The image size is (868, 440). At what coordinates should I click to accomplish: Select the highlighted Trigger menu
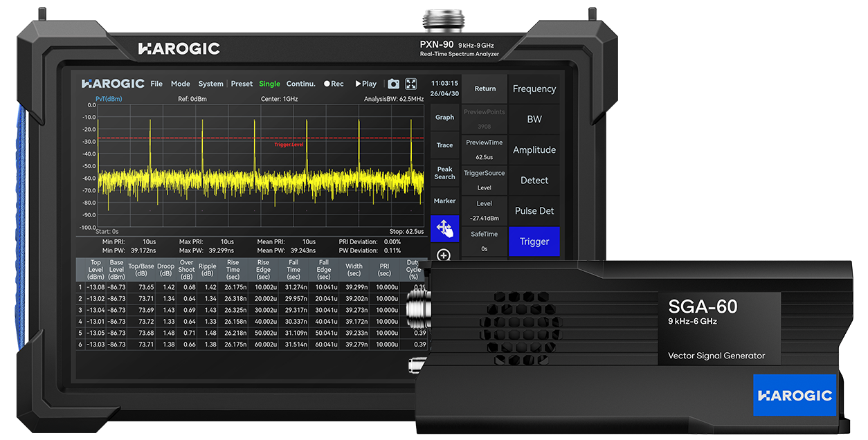(534, 241)
